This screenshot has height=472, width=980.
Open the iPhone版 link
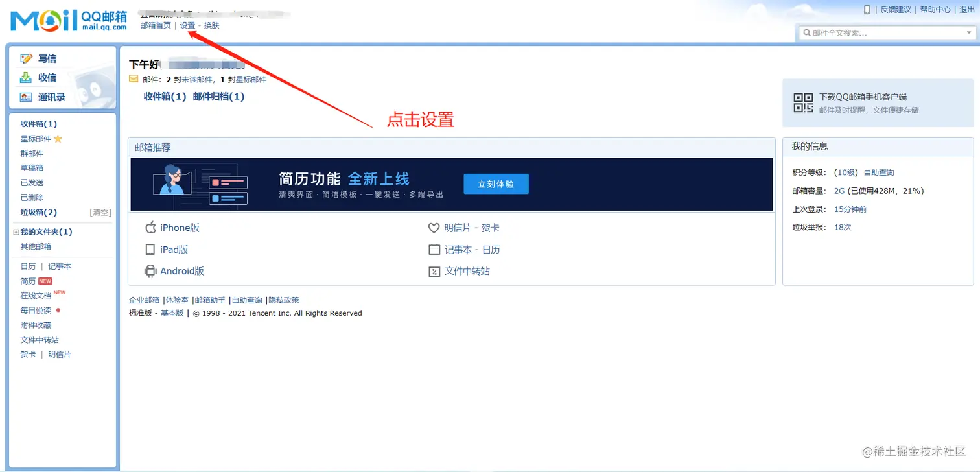180,228
